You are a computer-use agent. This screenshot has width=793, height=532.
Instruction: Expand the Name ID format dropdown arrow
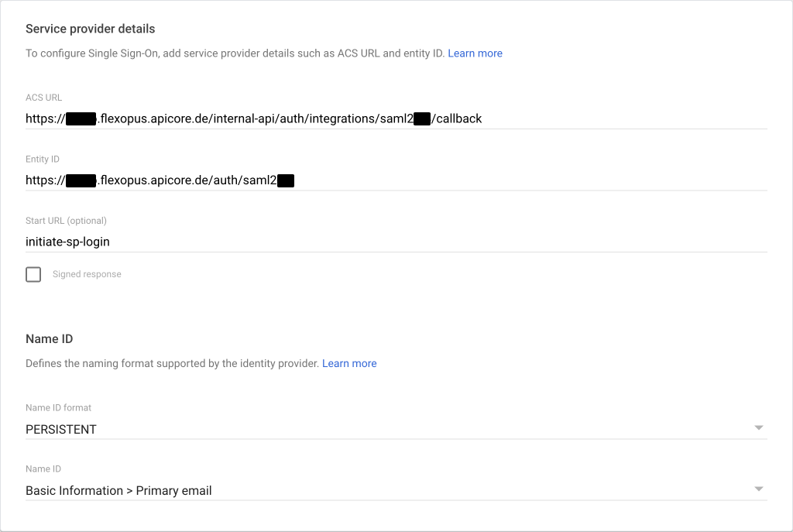click(x=758, y=428)
